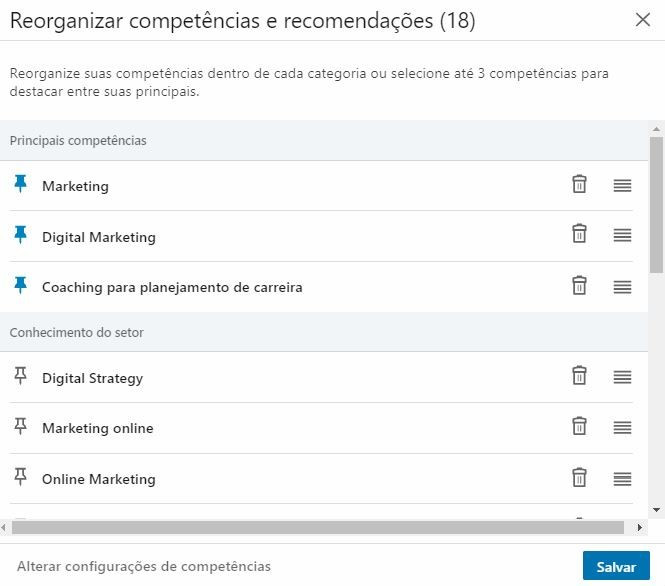The height and width of the screenshot is (586, 665).
Task: Unpin the Digital Marketing skill
Action: tap(20, 235)
